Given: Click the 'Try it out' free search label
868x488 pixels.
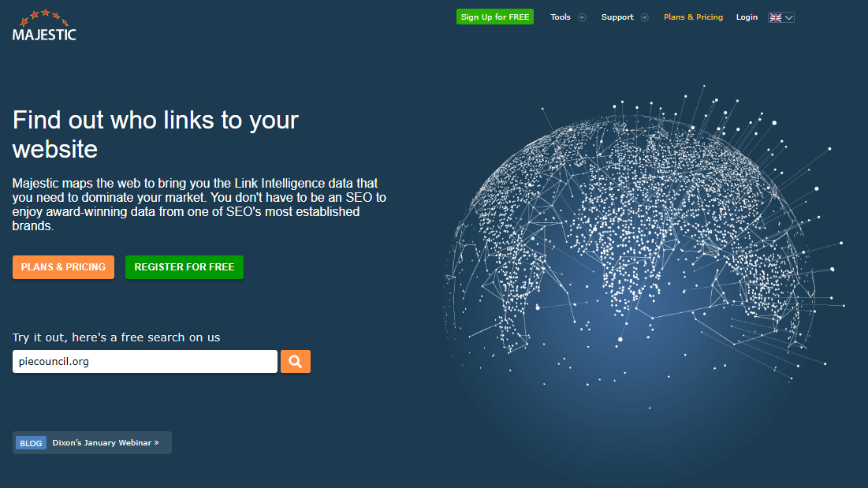Looking at the screenshot, I should coord(116,337).
